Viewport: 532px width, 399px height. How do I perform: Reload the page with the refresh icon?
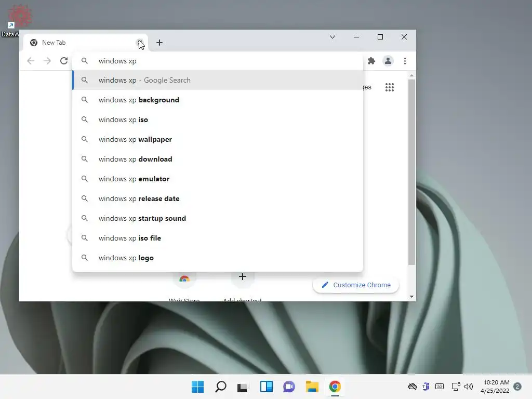(64, 61)
